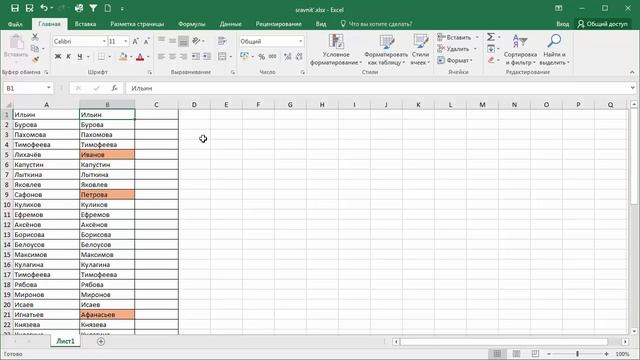Open the Calibri font name dropdown
The width and height of the screenshot is (640, 360).
pos(104,41)
